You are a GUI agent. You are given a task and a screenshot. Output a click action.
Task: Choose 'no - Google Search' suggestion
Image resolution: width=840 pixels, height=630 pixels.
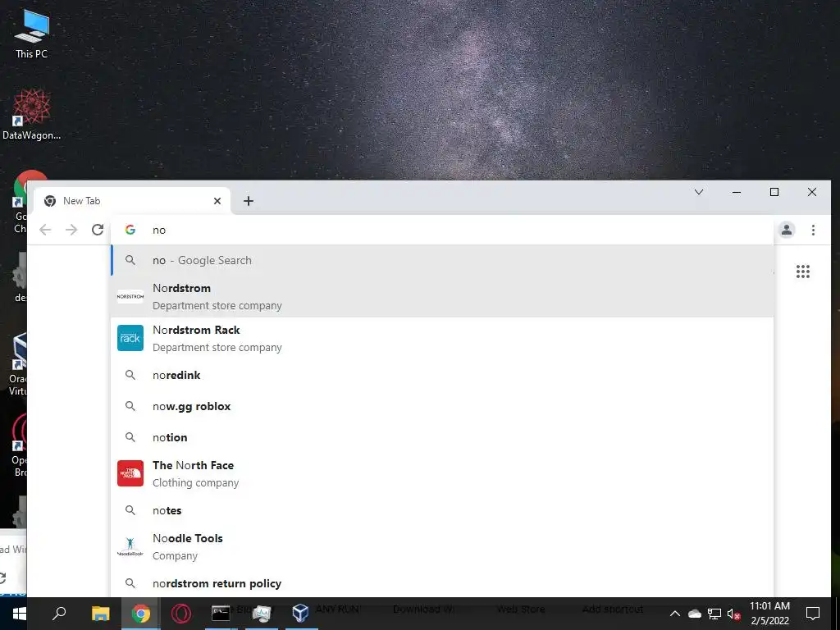click(442, 260)
